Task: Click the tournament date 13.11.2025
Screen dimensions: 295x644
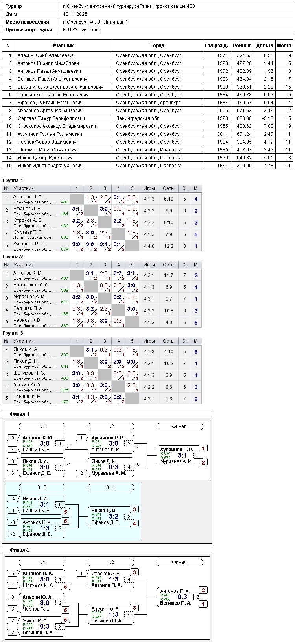Action: (74, 14)
